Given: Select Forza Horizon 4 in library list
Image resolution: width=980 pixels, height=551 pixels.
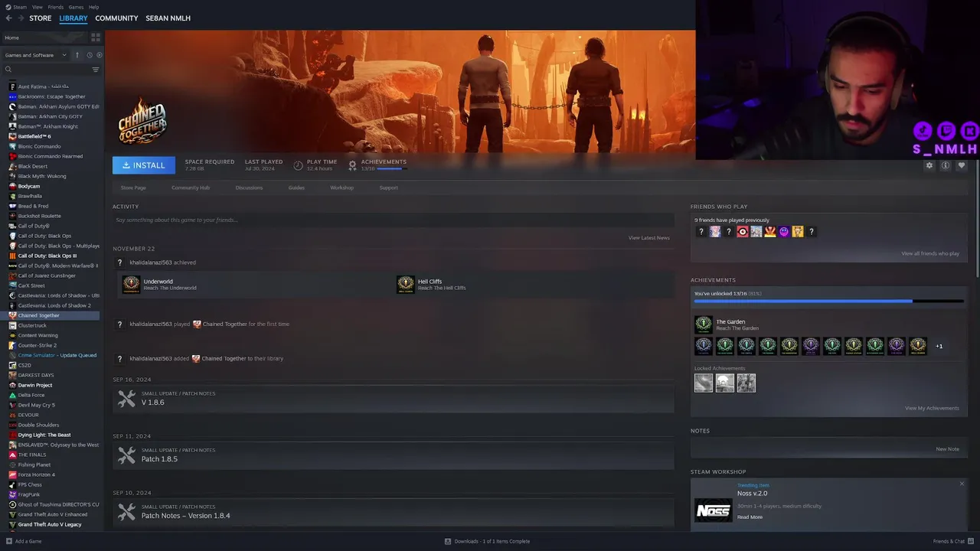Looking at the screenshot, I should (52, 474).
